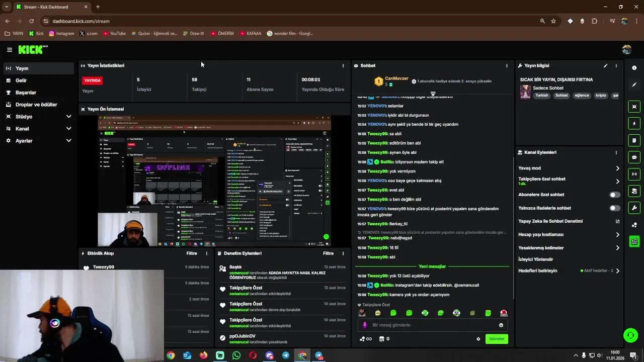
Task: Click the red-headphones emote in emote row
Action: click(504, 313)
